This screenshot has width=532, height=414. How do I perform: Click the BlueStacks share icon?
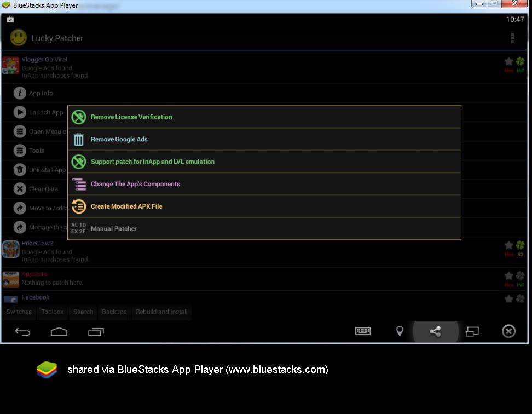[435, 331]
